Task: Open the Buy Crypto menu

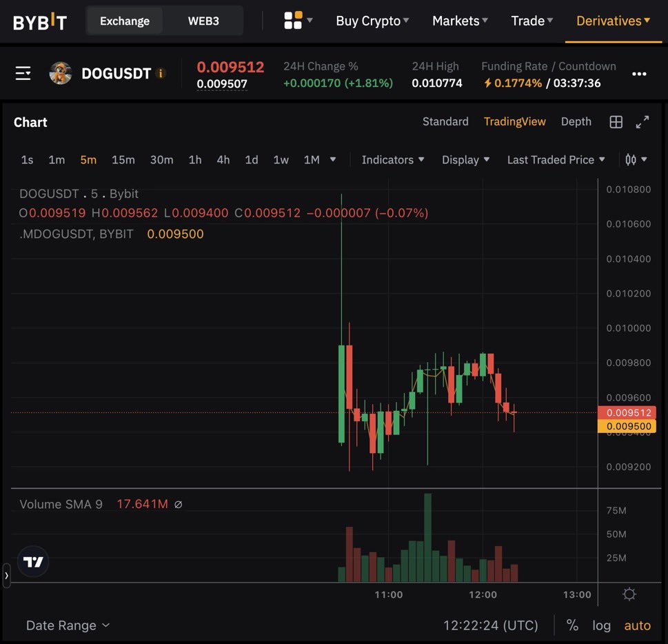Action: (x=372, y=21)
